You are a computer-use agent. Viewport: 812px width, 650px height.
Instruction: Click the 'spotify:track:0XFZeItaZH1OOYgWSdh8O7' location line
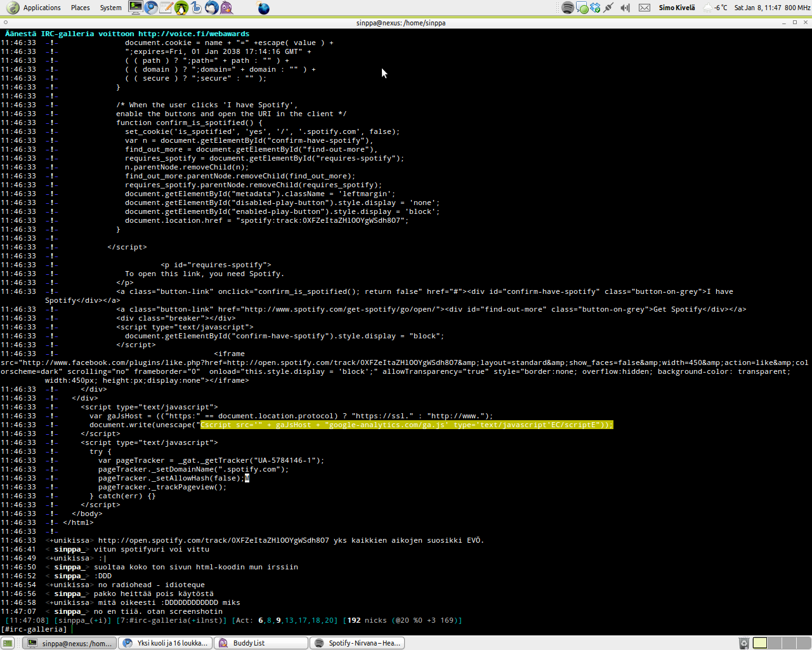point(267,220)
